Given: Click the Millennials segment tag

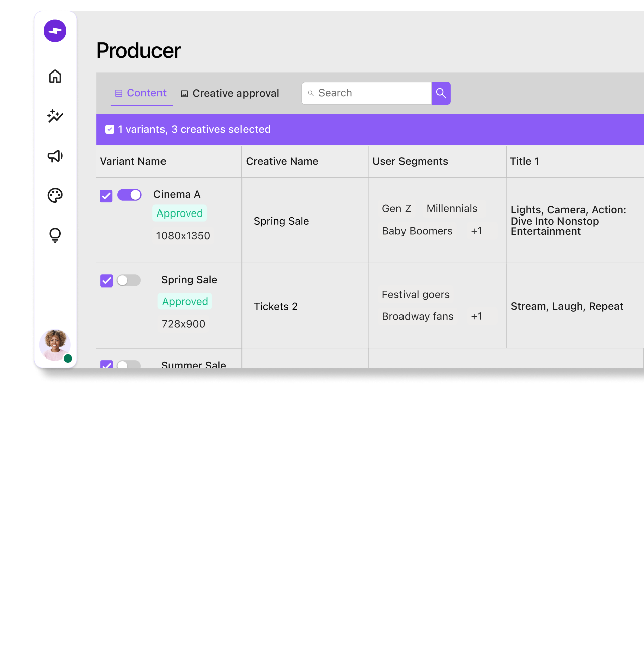Looking at the screenshot, I should [x=452, y=209].
